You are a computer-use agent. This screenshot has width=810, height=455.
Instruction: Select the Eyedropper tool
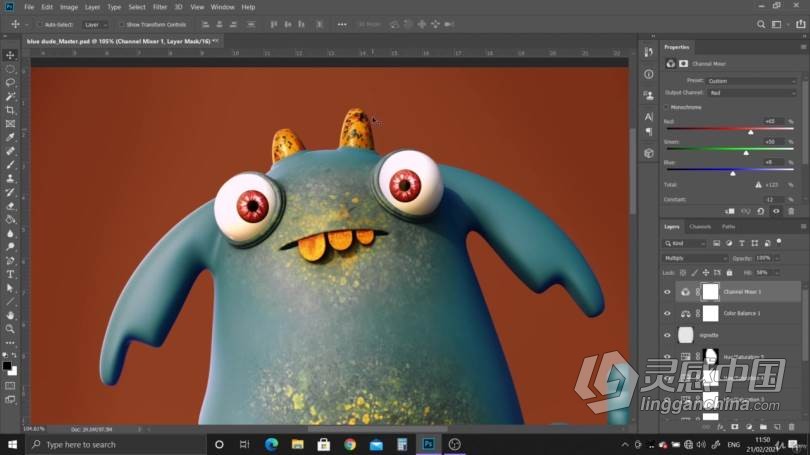(10, 137)
